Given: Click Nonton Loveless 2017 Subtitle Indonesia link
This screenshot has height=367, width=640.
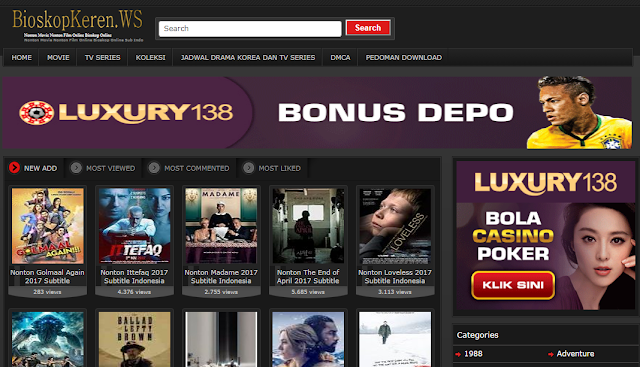Looking at the screenshot, I should [x=395, y=276].
